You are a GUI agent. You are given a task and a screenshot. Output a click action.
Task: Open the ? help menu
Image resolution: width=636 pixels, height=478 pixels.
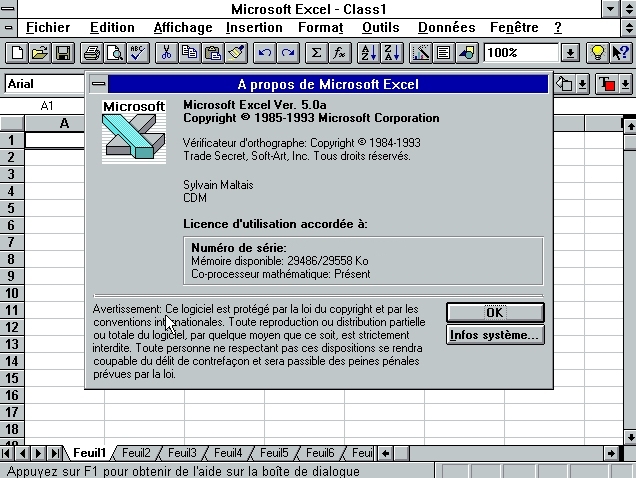coord(558,28)
